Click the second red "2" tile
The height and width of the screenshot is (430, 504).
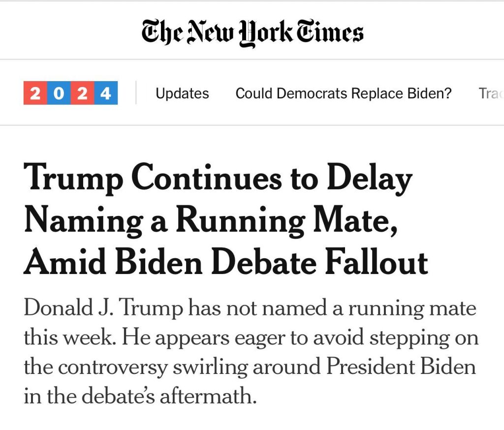click(82, 93)
